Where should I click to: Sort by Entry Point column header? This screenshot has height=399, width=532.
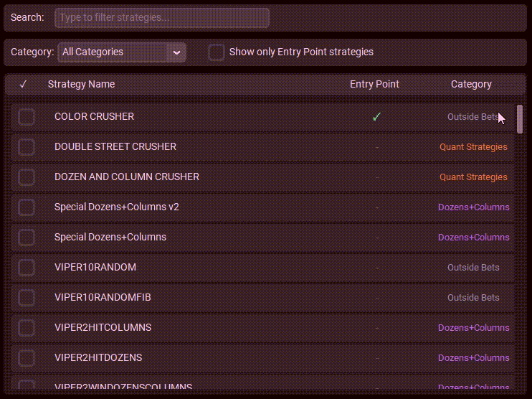(x=374, y=84)
